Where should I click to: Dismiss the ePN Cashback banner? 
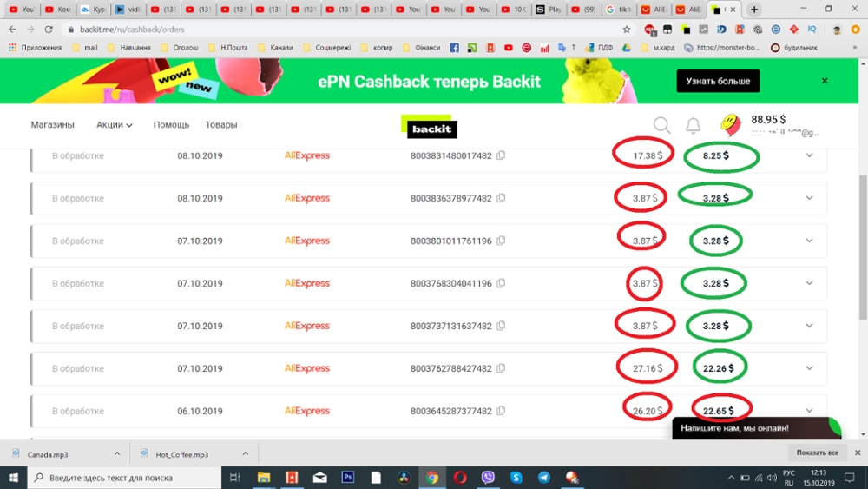click(x=825, y=81)
